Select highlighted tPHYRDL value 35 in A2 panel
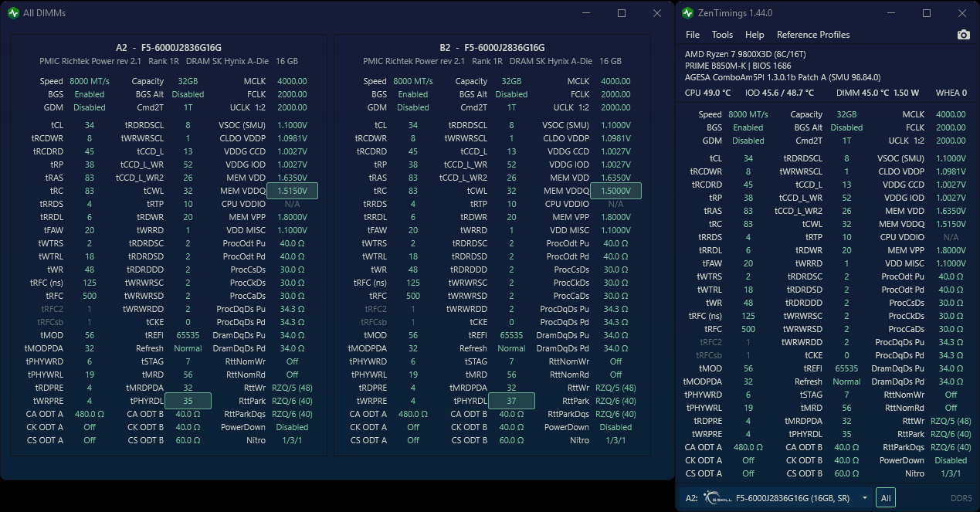The width and height of the screenshot is (980, 512). click(188, 401)
